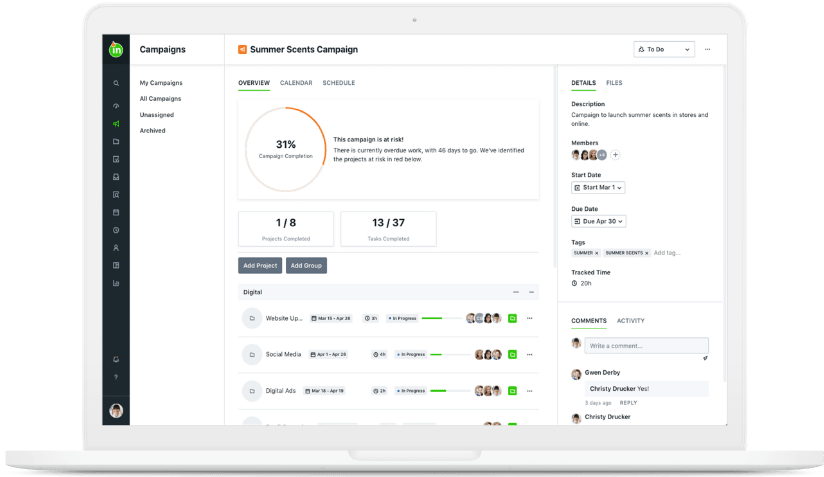
Task: Change In Progress status of Website Up.. row
Action: 402,318
